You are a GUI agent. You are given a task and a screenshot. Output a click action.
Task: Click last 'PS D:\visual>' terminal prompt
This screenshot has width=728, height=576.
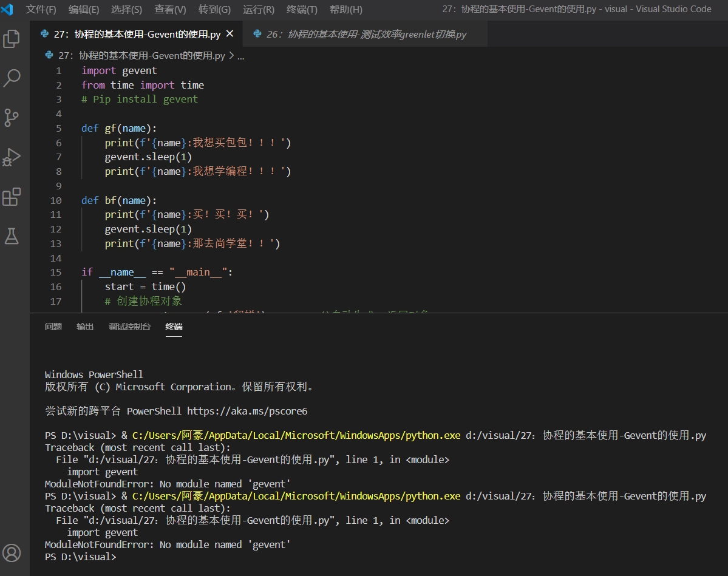click(80, 557)
